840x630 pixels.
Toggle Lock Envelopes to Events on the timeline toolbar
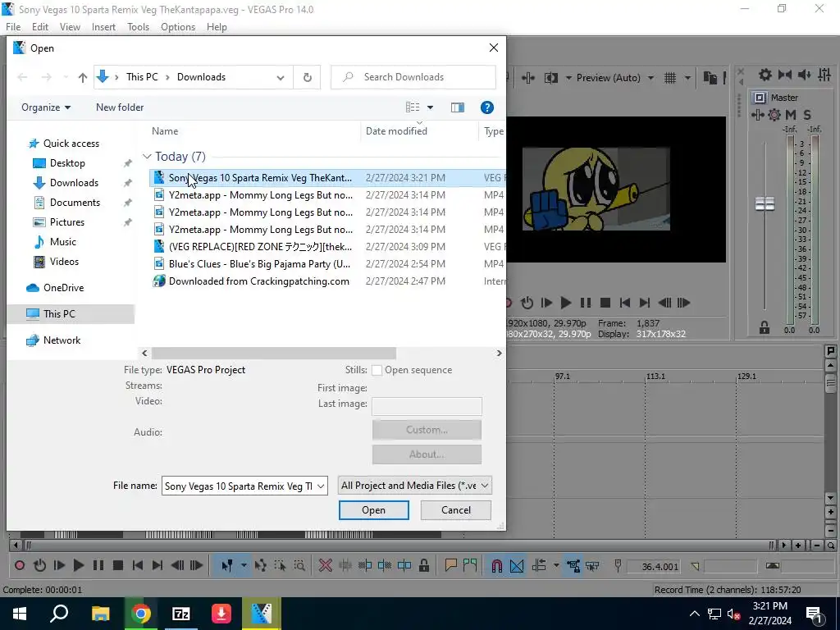point(573,565)
